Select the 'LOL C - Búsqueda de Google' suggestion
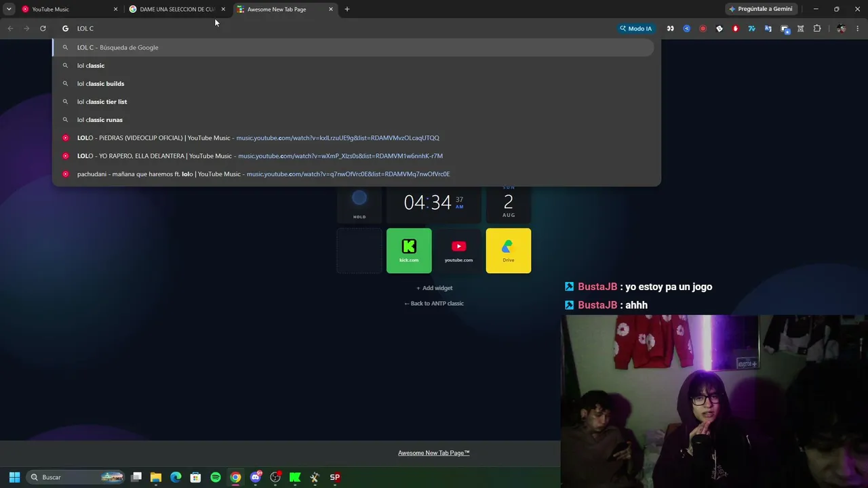 pyautogui.click(x=353, y=47)
